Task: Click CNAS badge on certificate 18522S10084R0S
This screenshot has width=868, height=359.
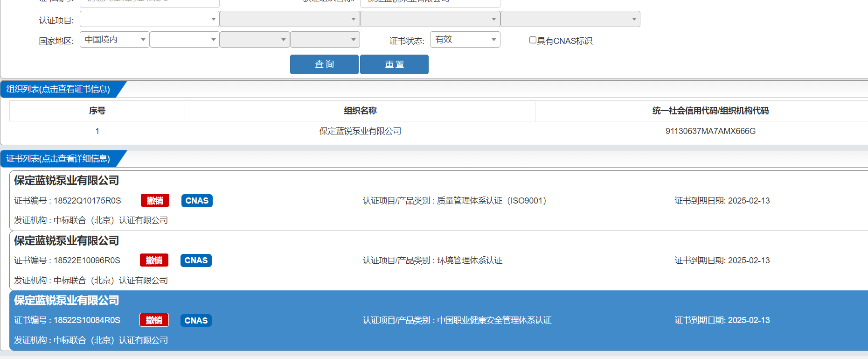Action: [x=196, y=320]
